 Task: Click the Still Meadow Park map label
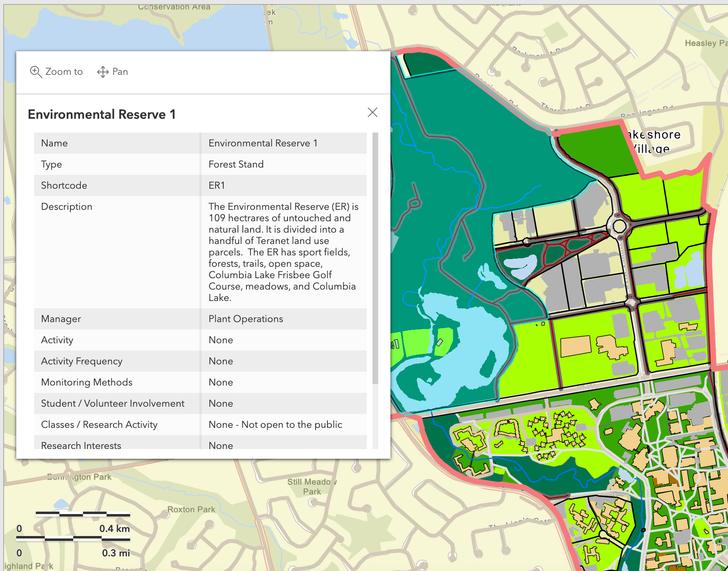312,487
